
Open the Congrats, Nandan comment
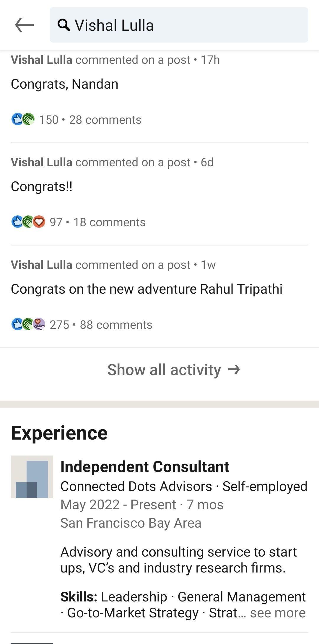[65, 84]
